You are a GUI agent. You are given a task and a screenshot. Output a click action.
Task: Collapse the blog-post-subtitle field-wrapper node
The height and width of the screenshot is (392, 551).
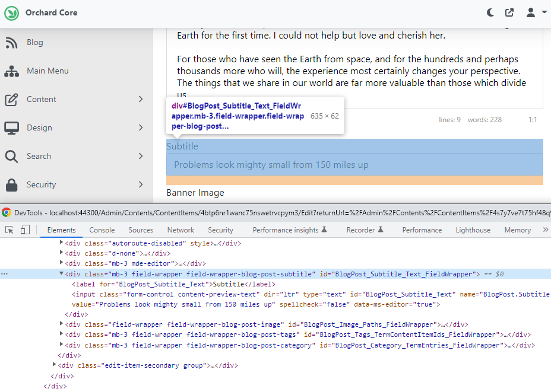coord(61,273)
